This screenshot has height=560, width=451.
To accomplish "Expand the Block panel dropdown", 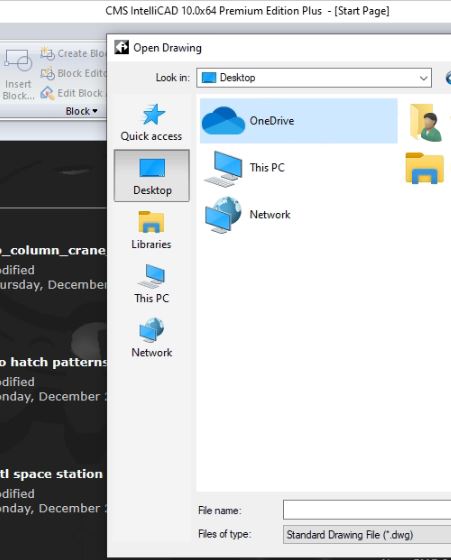I will (x=81, y=111).
